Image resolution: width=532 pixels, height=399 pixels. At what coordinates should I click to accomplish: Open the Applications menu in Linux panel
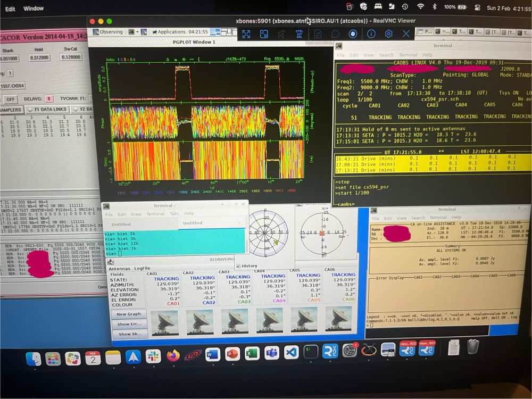(169, 32)
